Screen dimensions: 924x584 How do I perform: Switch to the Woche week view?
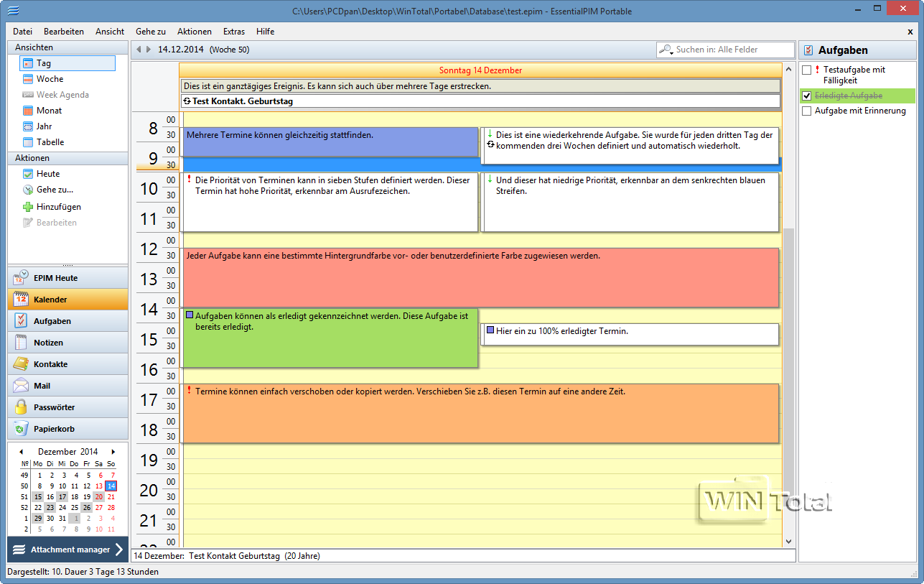[50, 79]
